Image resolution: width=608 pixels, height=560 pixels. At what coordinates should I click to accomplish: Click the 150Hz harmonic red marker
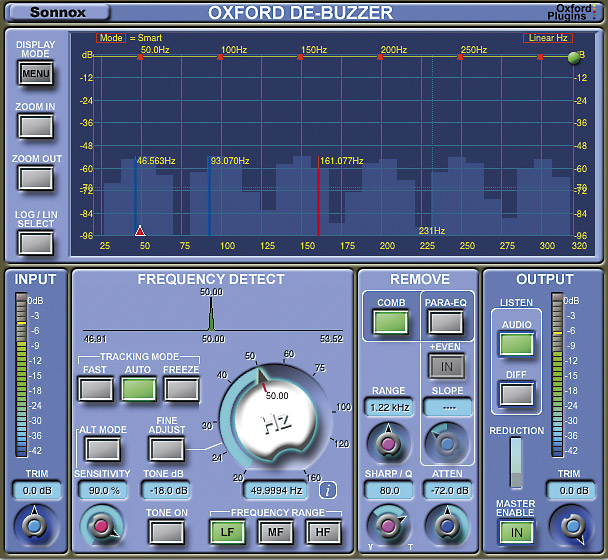pyautogui.click(x=300, y=57)
